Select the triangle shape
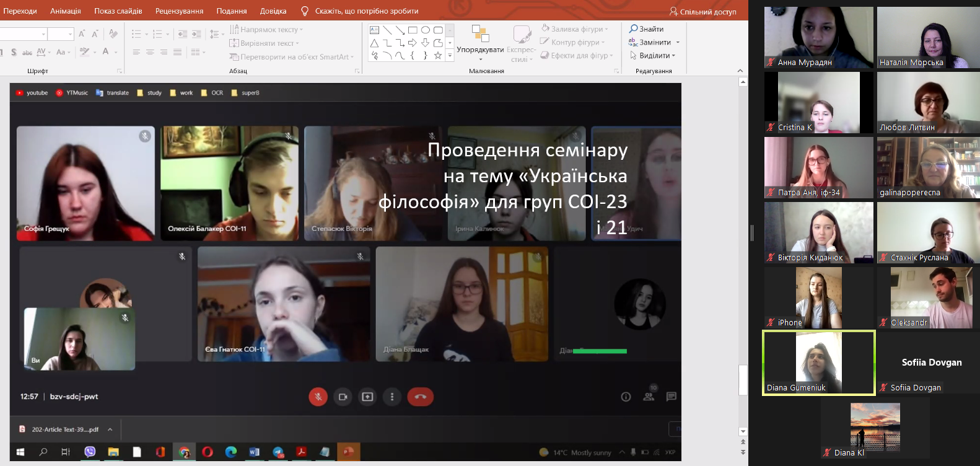The image size is (980, 466). 374,43
